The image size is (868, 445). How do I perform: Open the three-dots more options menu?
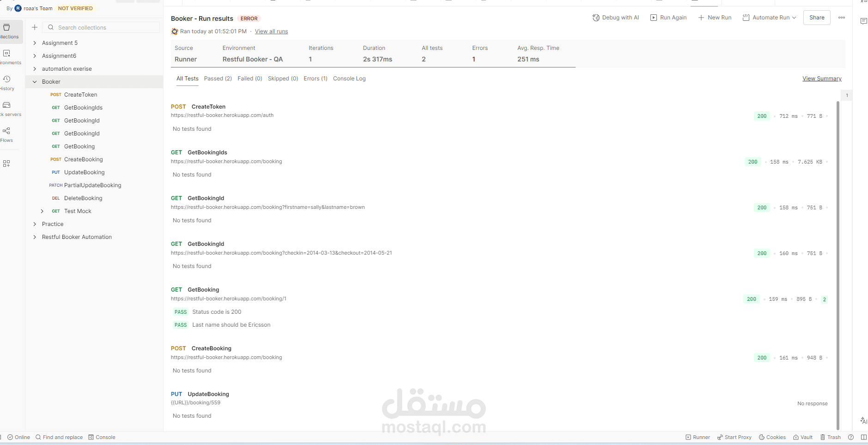click(x=842, y=18)
